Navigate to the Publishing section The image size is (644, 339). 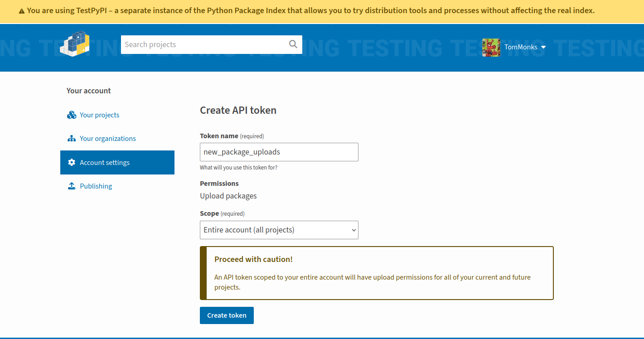pyautogui.click(x=96, y=186)
